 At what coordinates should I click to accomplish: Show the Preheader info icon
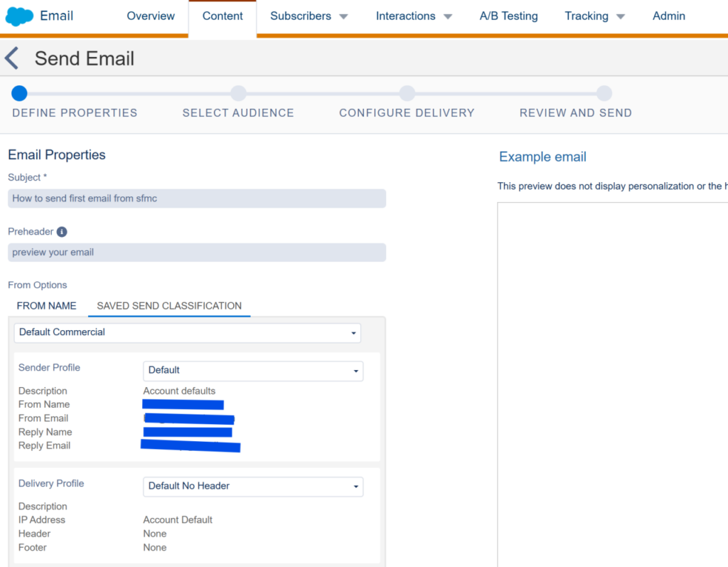pyautogui.click(x=62, y=231)
